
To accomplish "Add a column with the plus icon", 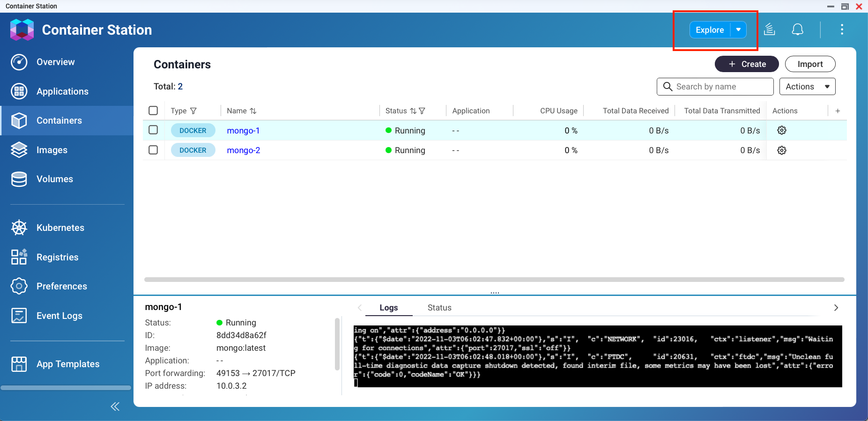I will coord(838,111).
